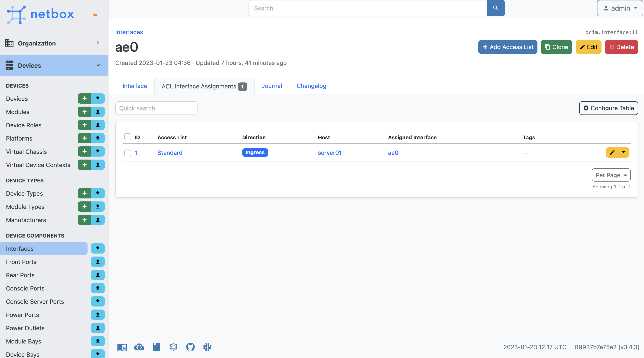Open the Slack icon link in footer
This screenshot has width=644, height=358.
(207, 347)
